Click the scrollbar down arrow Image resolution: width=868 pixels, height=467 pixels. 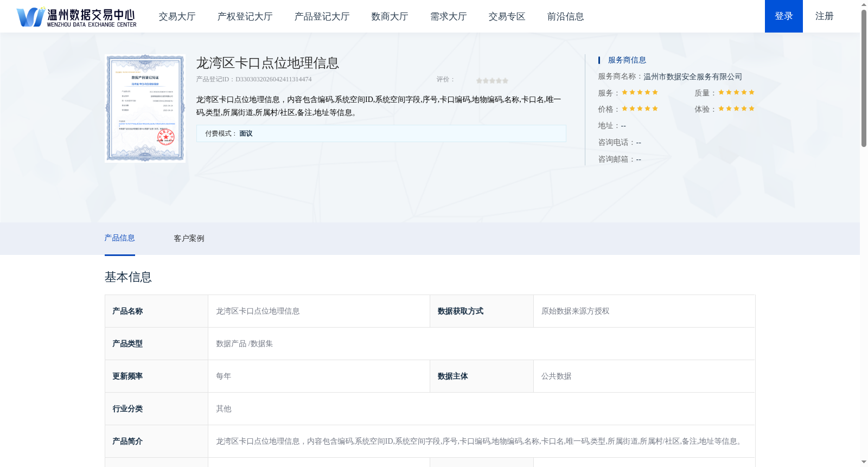[x=864, y=462]
